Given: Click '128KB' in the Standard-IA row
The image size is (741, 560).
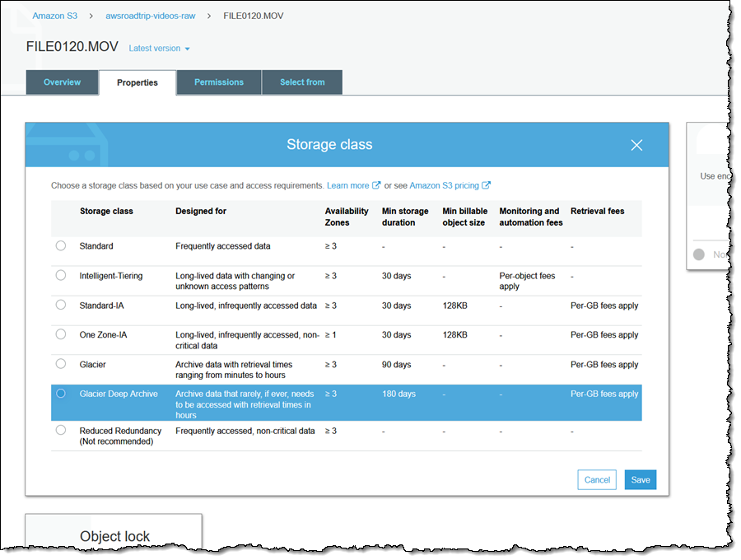Looking at the screenshot, I should pyautogui.click(x=454, y=306).
